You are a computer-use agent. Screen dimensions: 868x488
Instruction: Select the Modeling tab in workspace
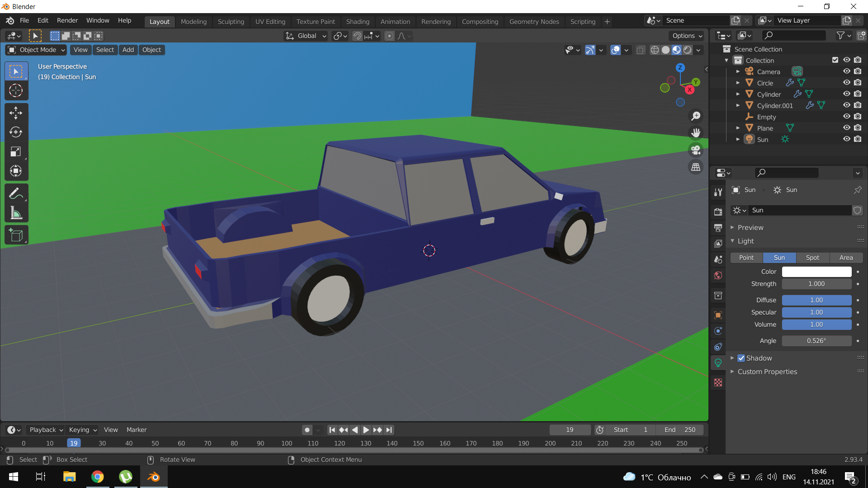point(194,21)
